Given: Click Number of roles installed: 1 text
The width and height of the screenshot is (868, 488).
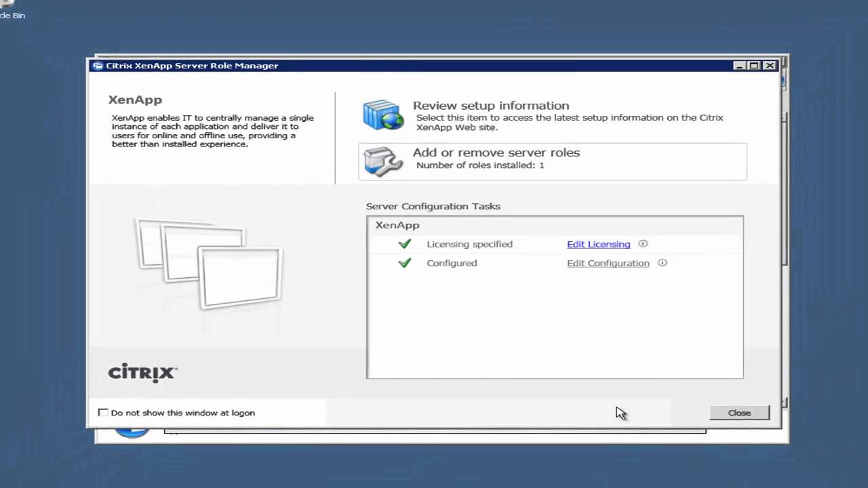Looking at the screenshot, I should 480,165.
